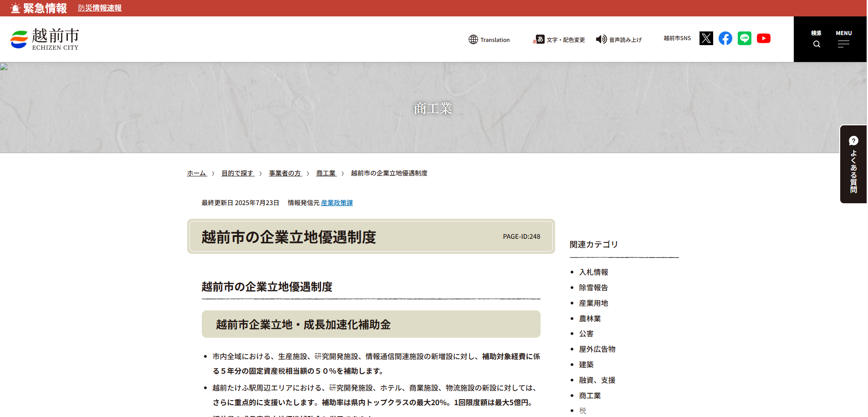
Task: Click the 音声読み上げ speaker icon
Action: pyautogui.click(x=601, y=40)
